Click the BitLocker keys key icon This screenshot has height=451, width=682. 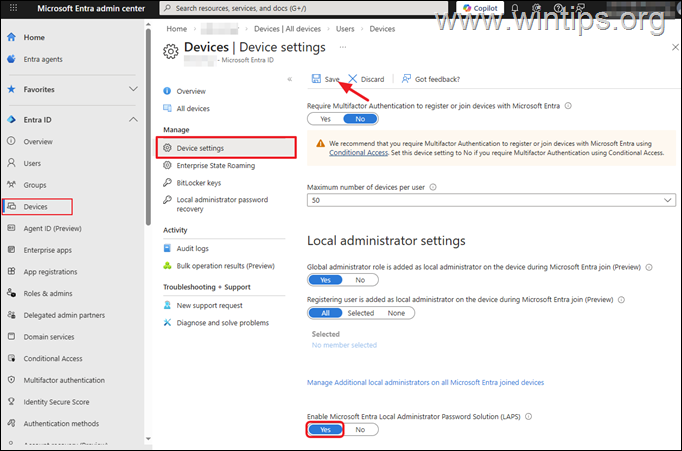coord(167,183)
